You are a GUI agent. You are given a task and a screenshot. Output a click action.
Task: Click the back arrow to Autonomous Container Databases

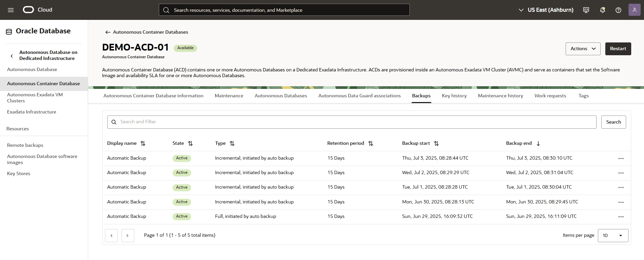pyautogui.click(x=108, y=32)
